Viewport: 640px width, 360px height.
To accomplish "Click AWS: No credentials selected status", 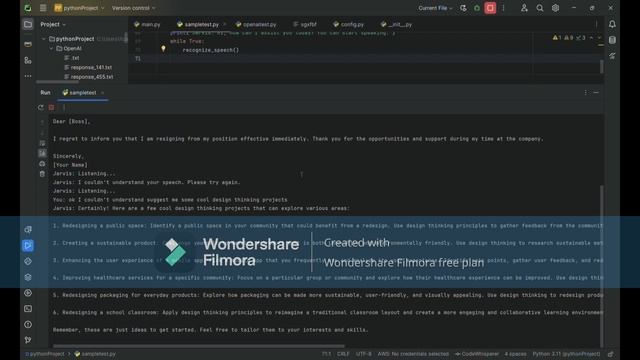I will click(x=413, y=354).
